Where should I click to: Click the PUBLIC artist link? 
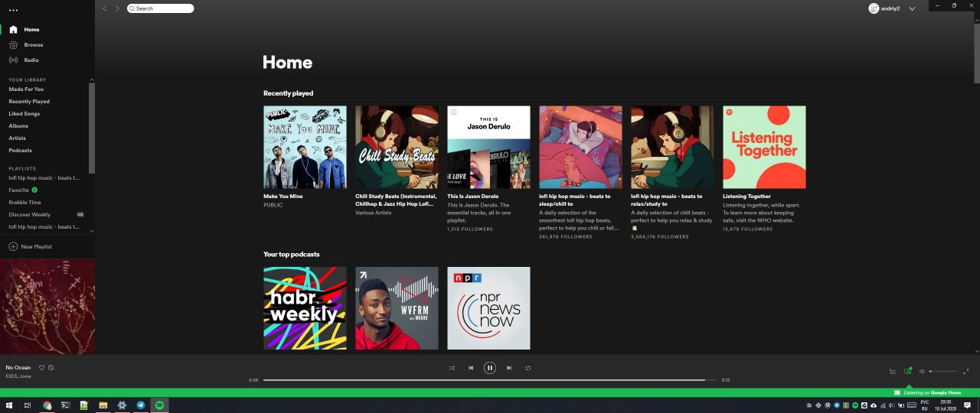click(273, 205)
